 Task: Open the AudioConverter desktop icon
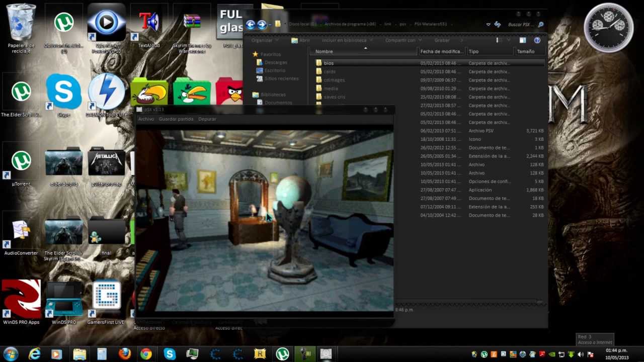21,236
